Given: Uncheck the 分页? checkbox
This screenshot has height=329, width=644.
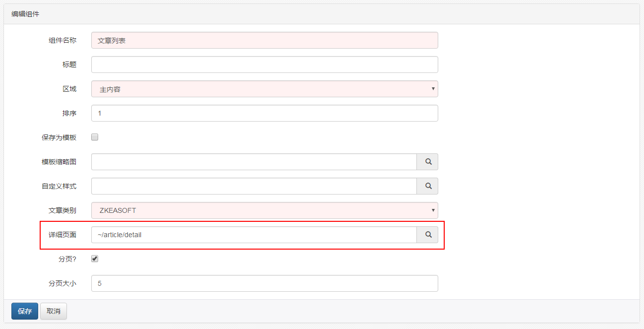Looking at the screenshot, I should pyautogui.click(x=95, y=259).
